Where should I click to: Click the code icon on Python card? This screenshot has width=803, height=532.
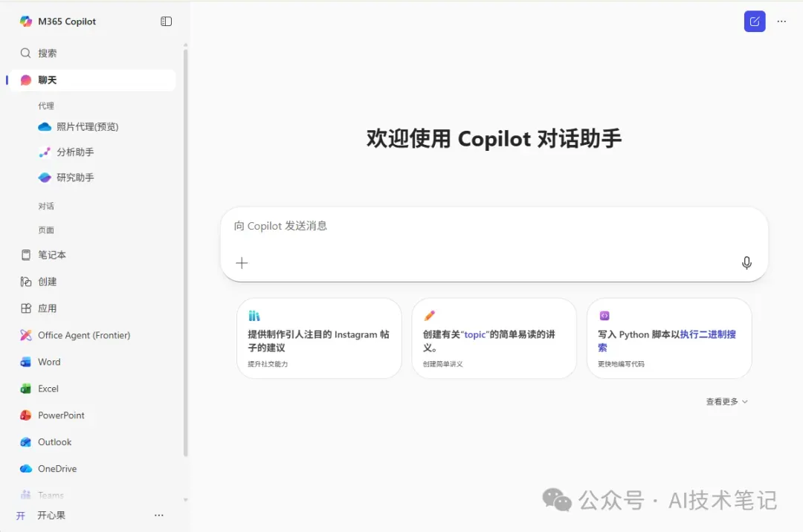point(604,316)
